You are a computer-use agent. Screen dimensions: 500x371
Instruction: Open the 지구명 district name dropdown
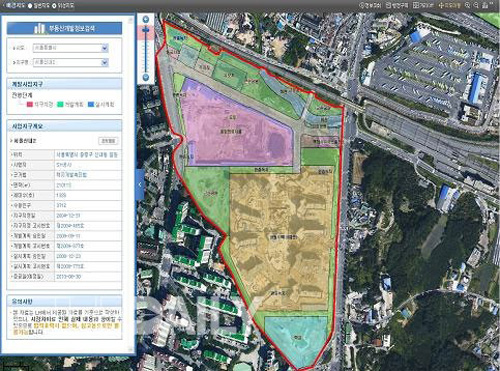coord(71,62)
